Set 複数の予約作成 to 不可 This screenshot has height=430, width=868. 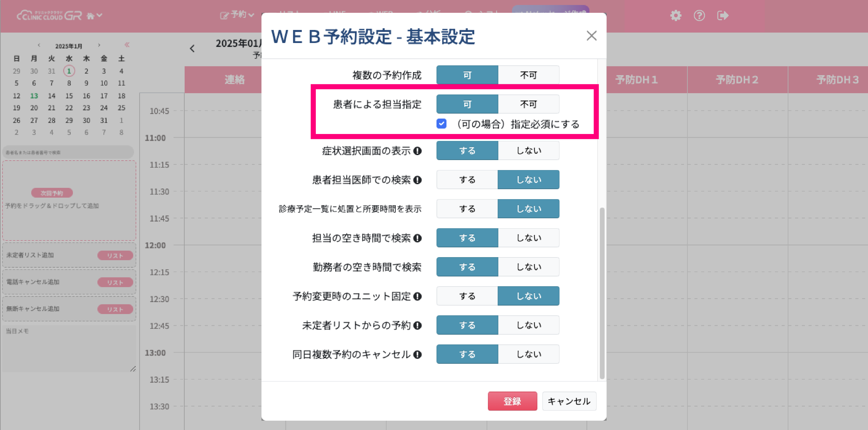click(528, 75)
